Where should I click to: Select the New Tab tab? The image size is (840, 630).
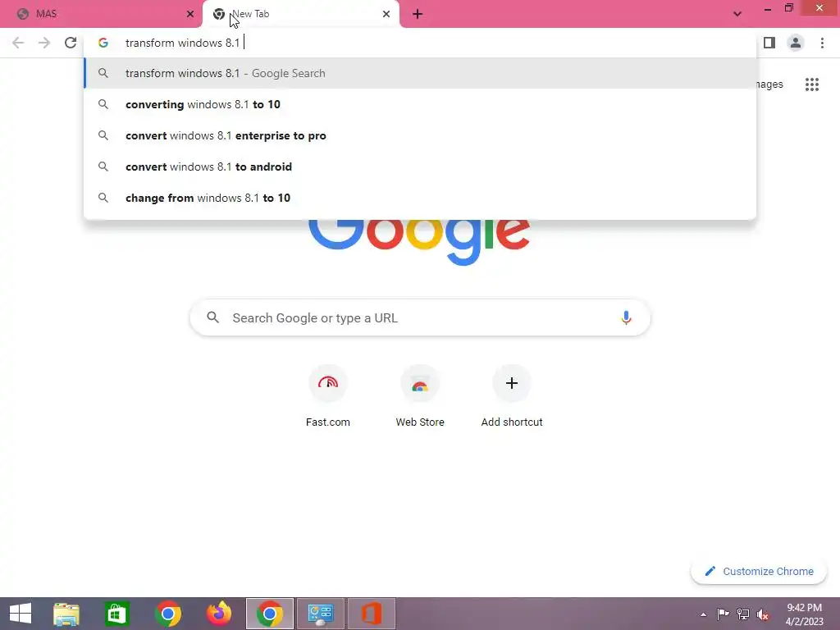tap(301, 14)
